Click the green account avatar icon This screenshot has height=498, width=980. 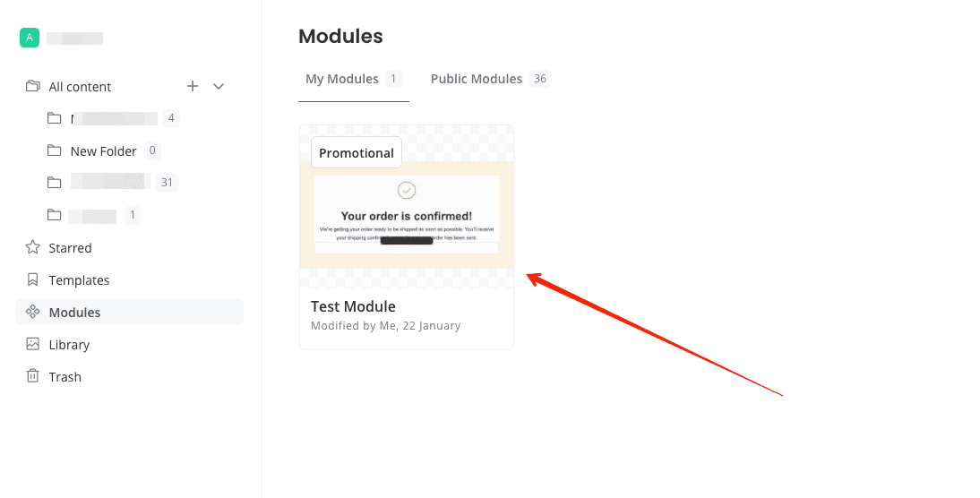click(x=30, y=38)
